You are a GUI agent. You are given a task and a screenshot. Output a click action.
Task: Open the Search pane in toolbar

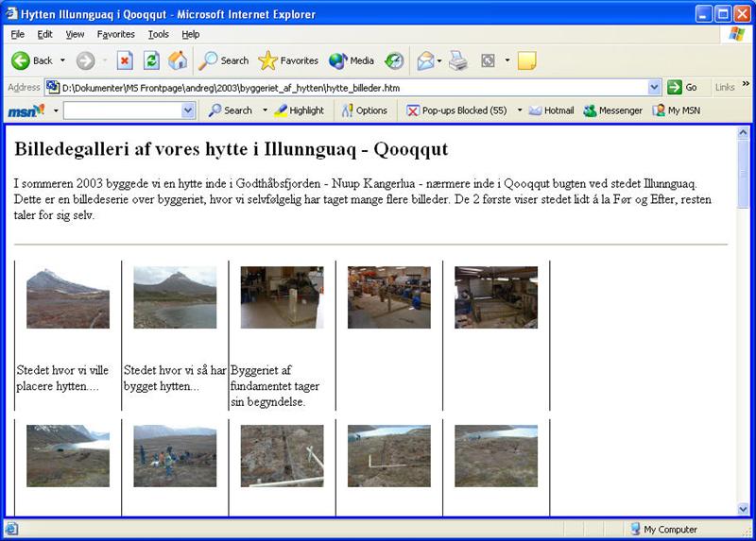coord(224,60)
